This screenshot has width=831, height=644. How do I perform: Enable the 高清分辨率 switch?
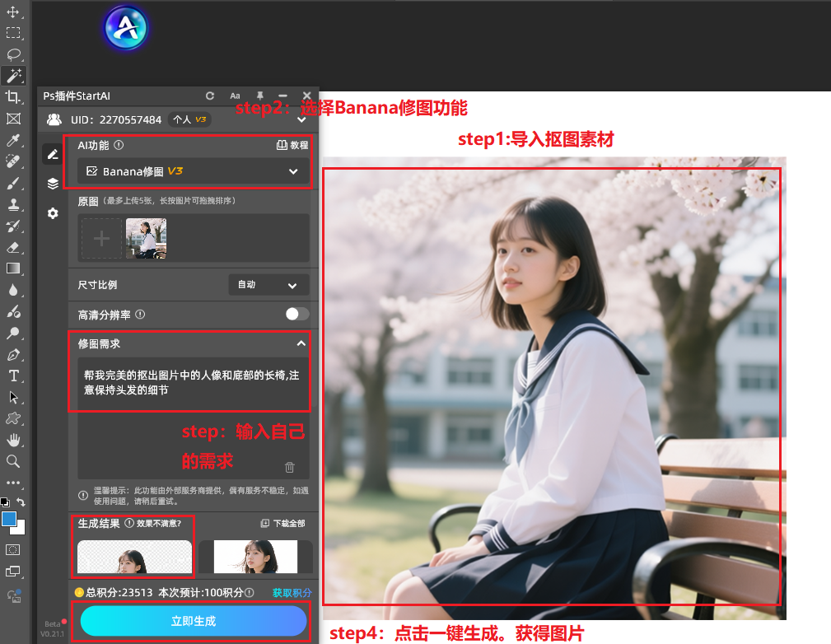pyautogui.click(x=296, y=314)
